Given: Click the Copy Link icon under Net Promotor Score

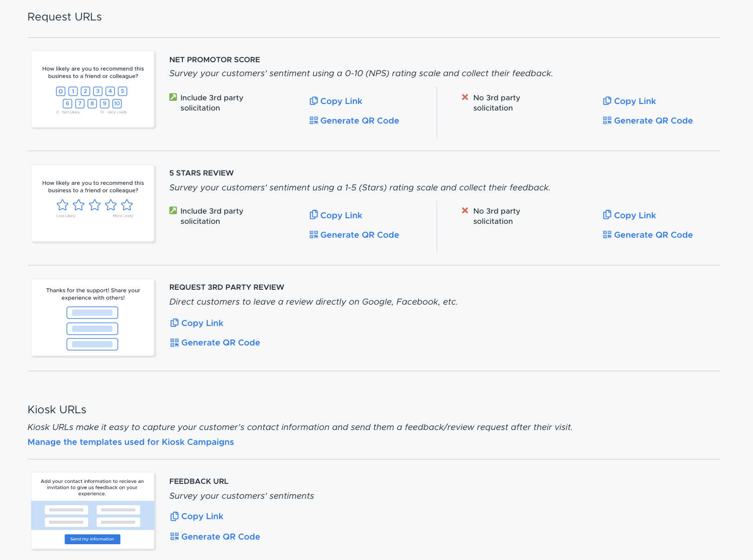Looking at the screenshot, I should tap(313, 101).
